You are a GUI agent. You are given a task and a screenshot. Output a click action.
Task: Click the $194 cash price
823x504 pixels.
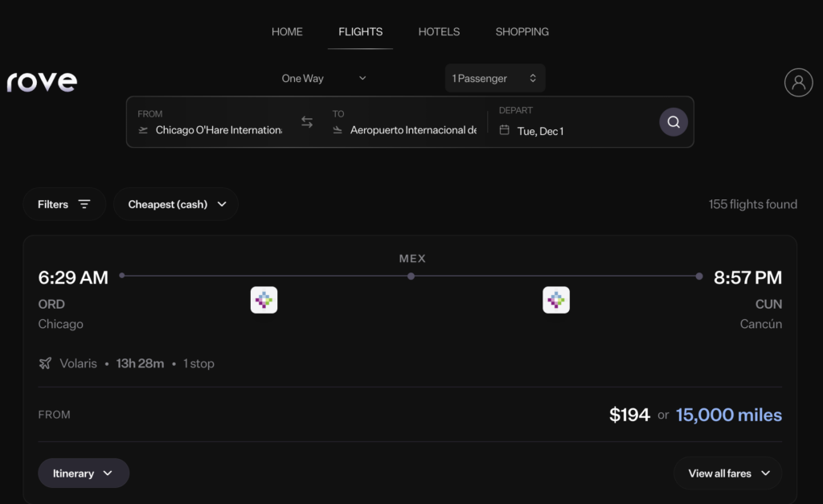pyautogui.click(x=629, y=415)
